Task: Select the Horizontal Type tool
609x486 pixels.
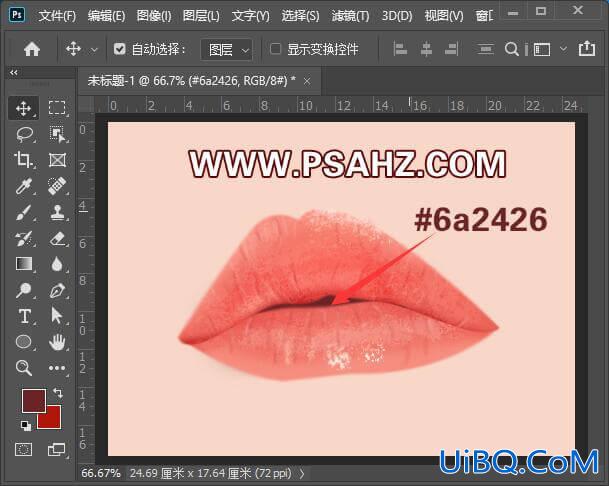Action: (x=24, y=316)
